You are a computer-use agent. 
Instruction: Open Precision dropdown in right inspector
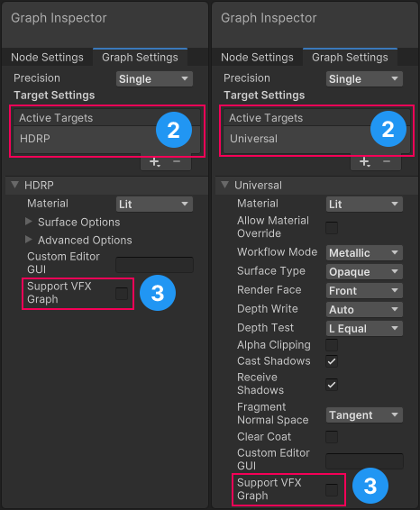364,79
